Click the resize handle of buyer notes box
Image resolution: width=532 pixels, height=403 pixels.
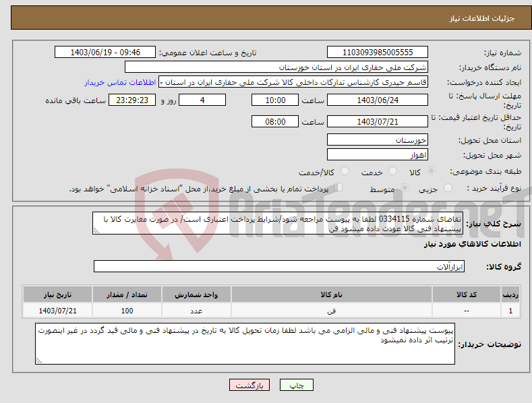click(39, 361)
